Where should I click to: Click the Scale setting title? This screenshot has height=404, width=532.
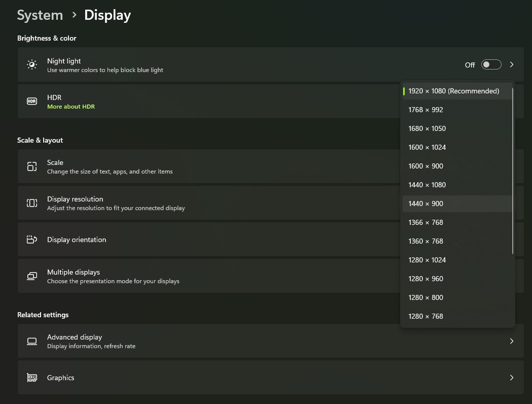[55, 162]
